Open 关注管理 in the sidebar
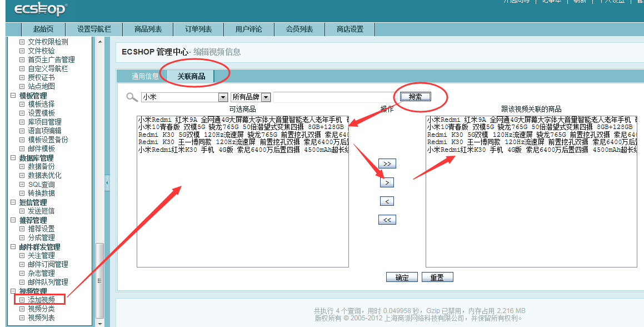Image resolution: width=644 pixels, height=327 pixels. (41, 255)
